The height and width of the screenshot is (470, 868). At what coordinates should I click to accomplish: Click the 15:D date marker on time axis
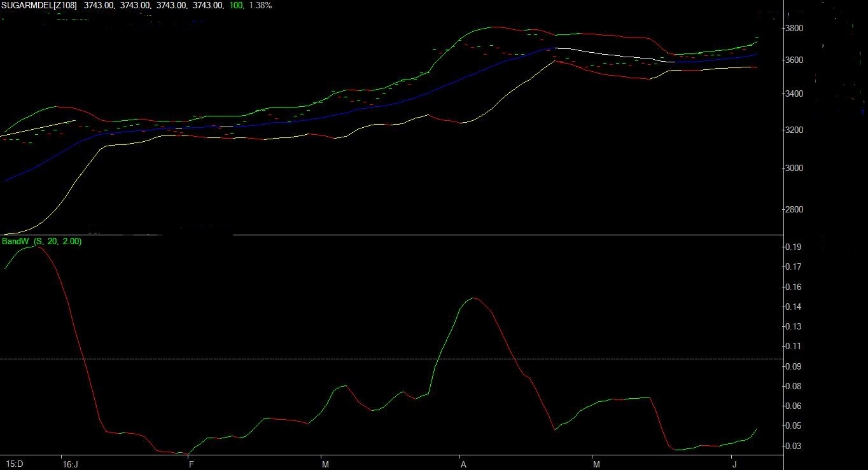pos(14,464)
